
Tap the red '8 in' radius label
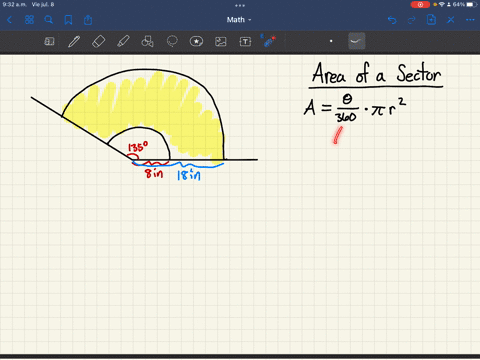tap(154, 173)
